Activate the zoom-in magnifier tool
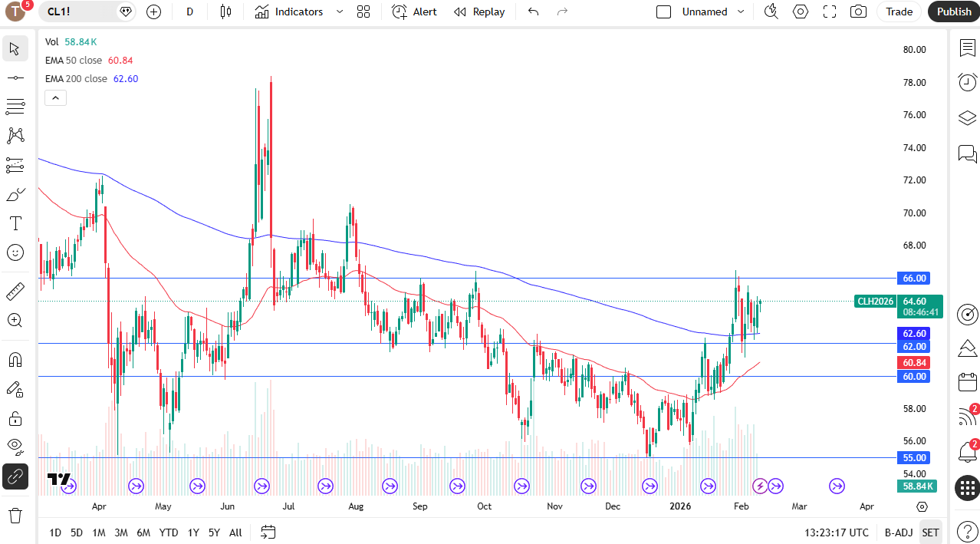The image size is (980, 544). pyautogui.click(x=15, y=321)
